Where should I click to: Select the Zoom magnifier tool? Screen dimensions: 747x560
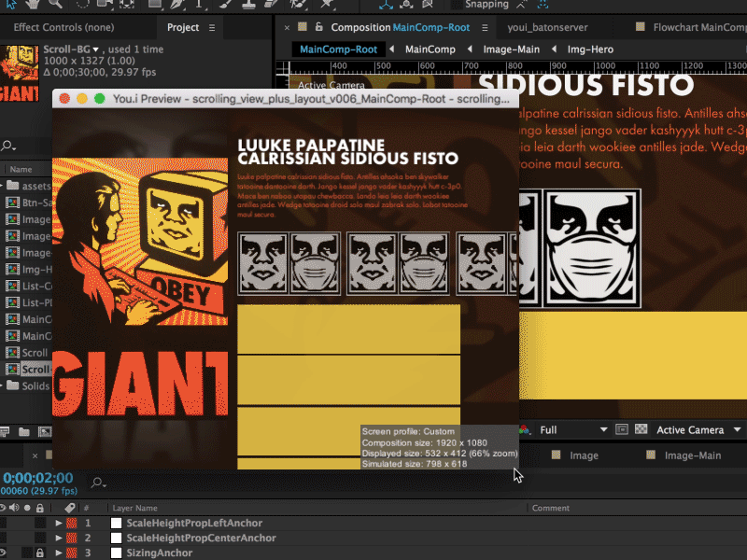tap(56, 5)
